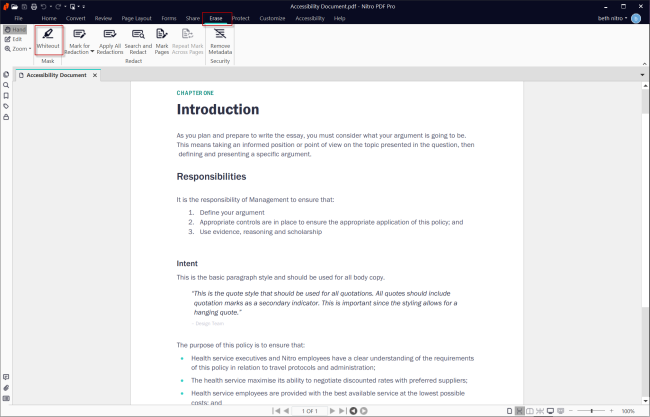Open the security lock pane in sidebar

6,117
